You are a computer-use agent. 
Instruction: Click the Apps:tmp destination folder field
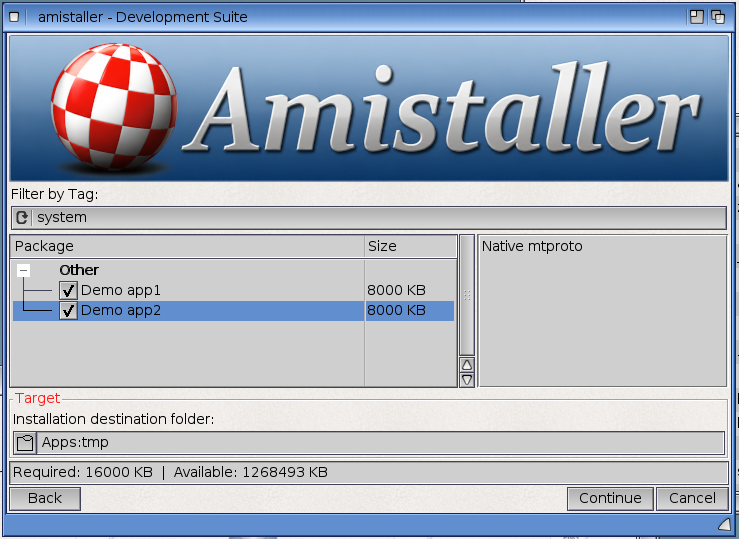(x=380, y=443)
